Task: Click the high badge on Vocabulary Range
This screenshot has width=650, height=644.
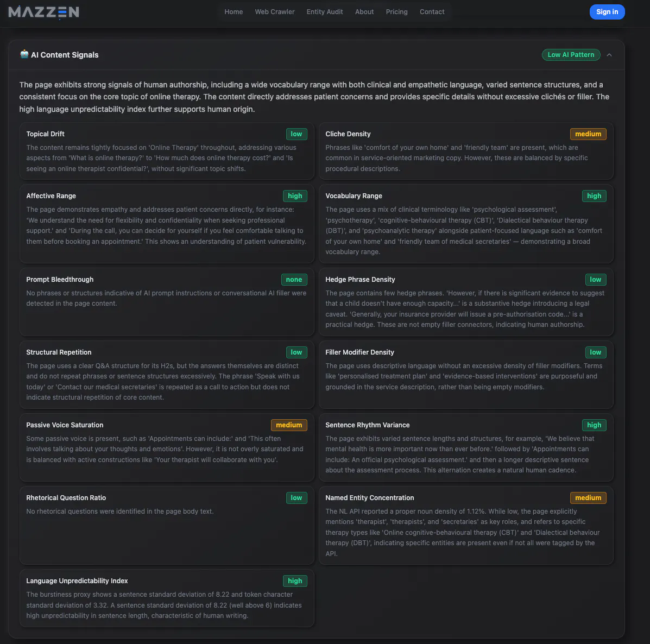Action: click(594, 195)
